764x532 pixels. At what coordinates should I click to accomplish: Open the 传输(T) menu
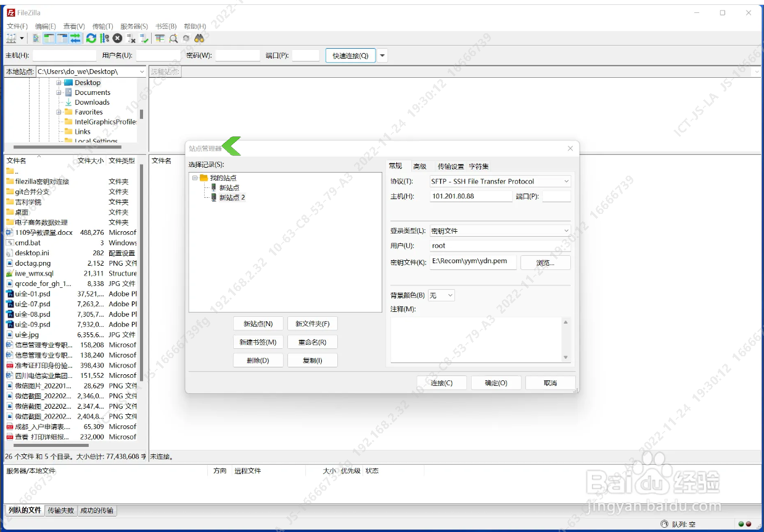(x=103, y=27)
